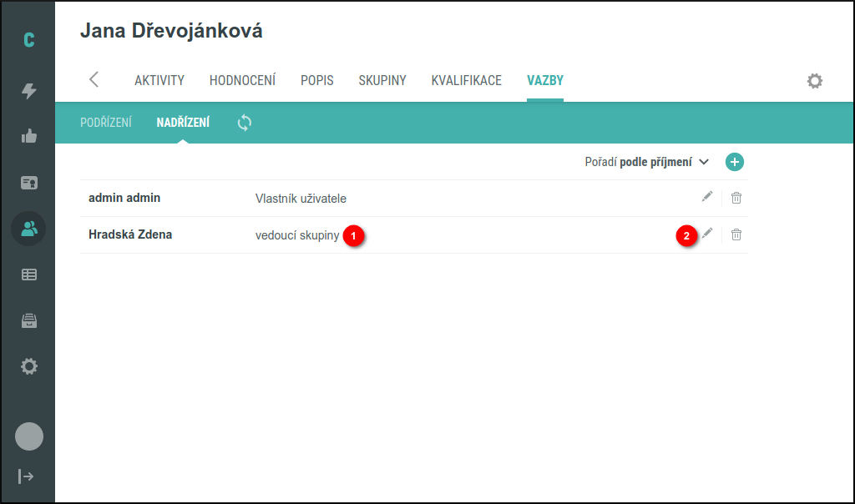Open the ID card sidebar icon
855x504 pixels.
tap(29, 183)
